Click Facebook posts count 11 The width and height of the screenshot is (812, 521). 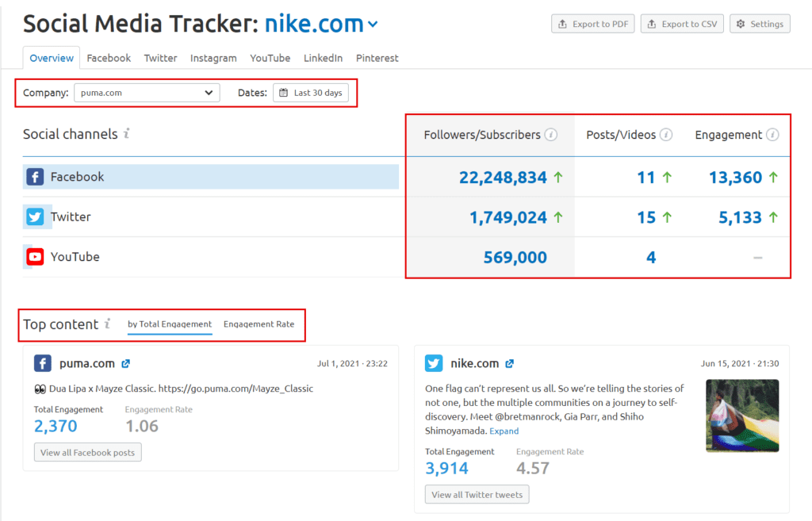coord(646,178)
